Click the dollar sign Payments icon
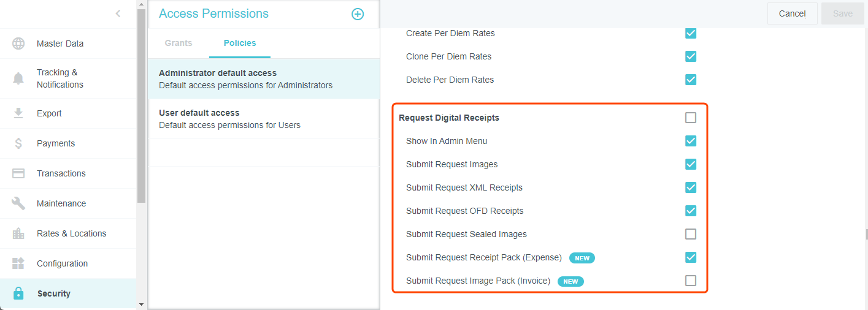This screenshot has width=868, height=310. (18, 143)
